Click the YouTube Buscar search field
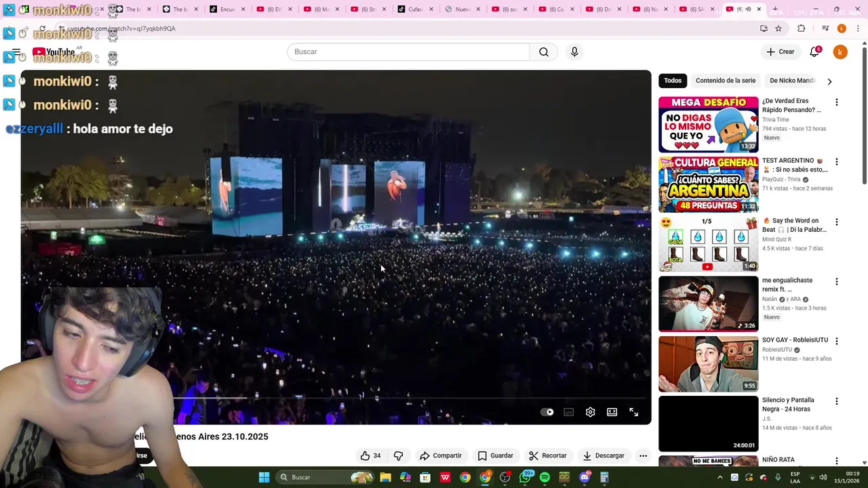The image size is (868, 488). (x=408, y=52)
